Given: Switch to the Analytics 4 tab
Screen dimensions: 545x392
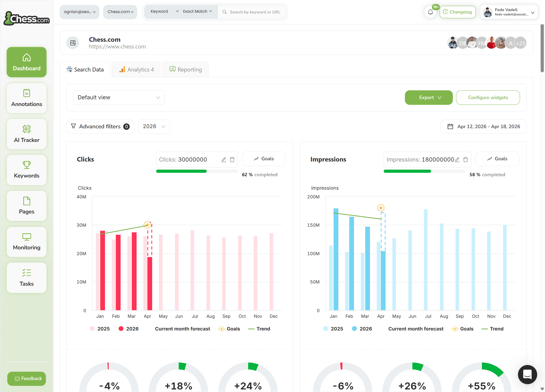Looking at the screenshot, I should 136,70.
